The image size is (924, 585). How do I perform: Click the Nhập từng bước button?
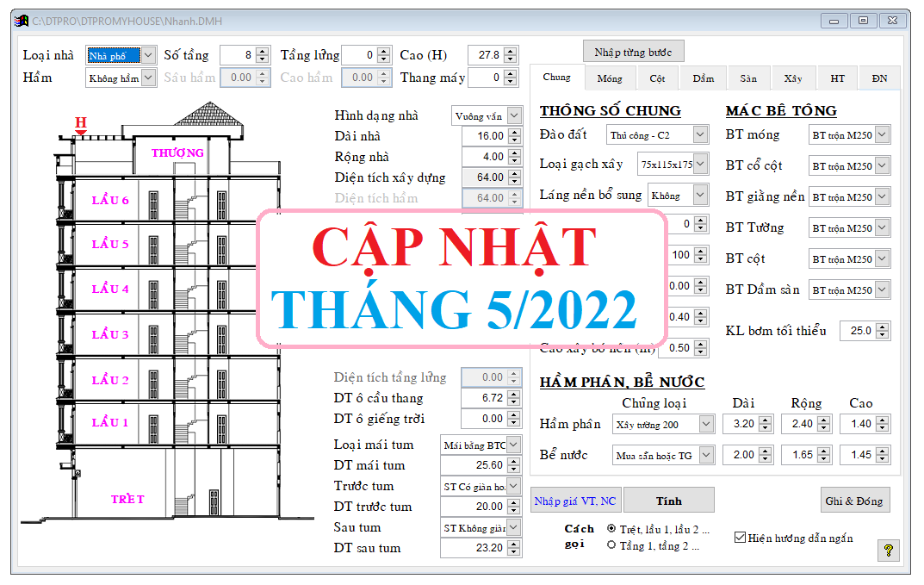[633, 53]
